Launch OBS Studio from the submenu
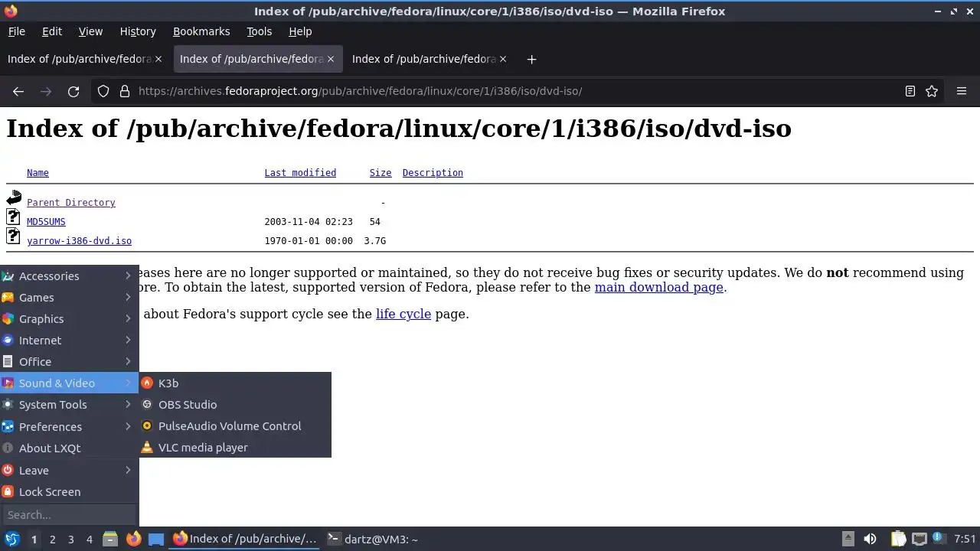 tap(235, 405)
